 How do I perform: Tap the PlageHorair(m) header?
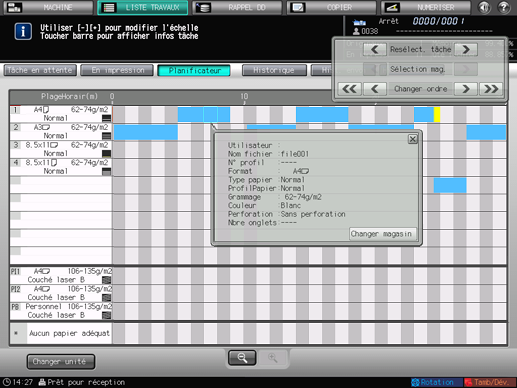tap(69, 97)
